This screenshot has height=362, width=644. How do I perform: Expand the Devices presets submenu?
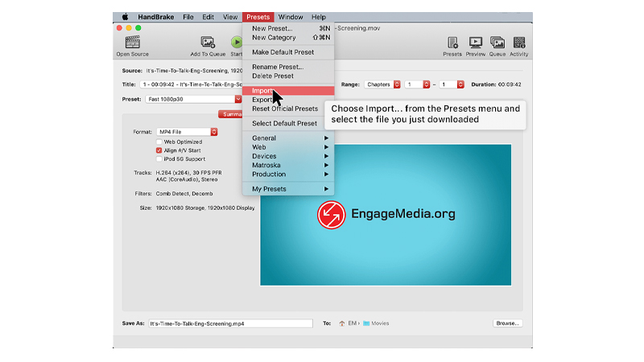[288, 156]
